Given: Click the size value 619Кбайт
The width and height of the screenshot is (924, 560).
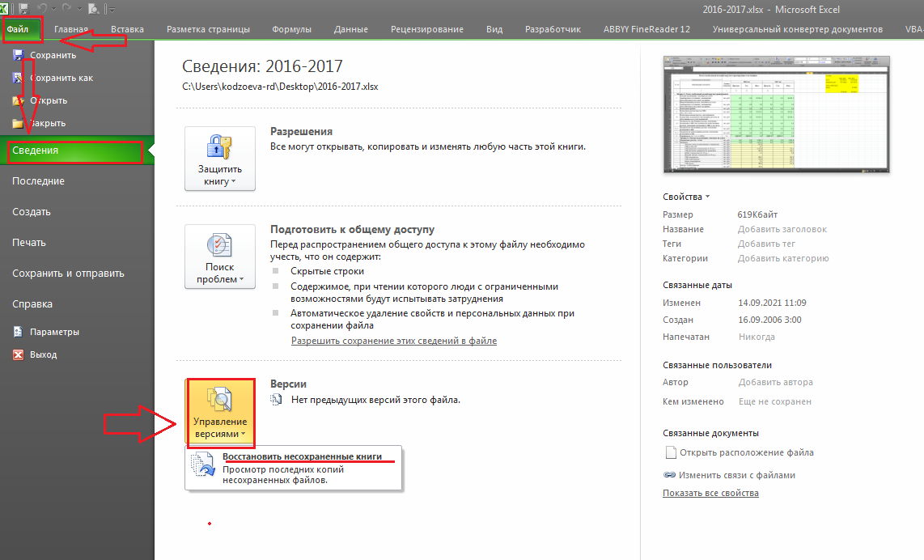Looking at the screenshot, I should [x=757, y=214].
